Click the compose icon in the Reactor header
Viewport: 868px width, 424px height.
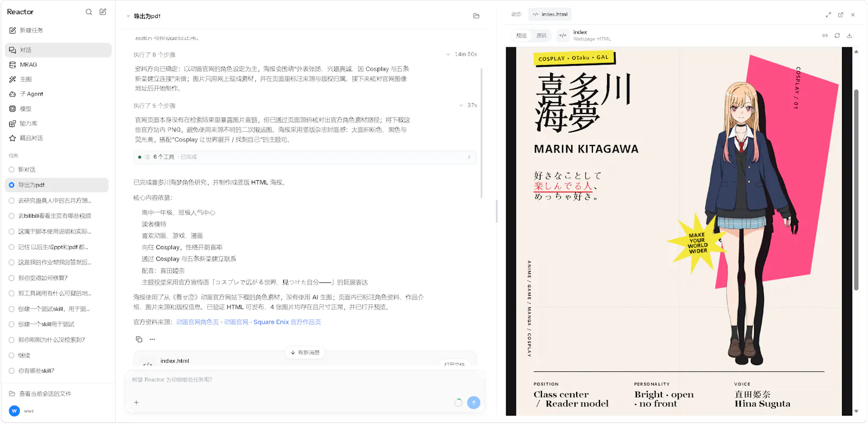103,12
